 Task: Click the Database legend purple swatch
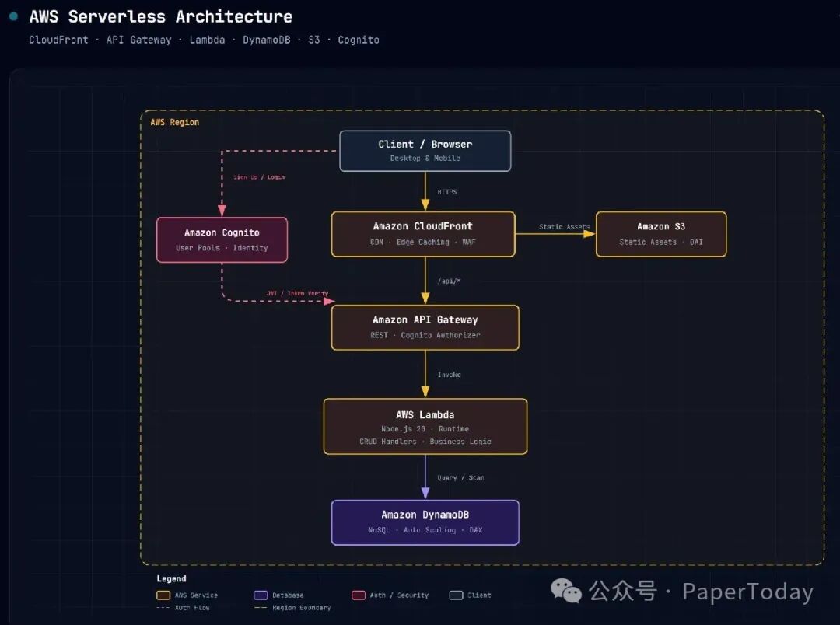click(261, 595)
